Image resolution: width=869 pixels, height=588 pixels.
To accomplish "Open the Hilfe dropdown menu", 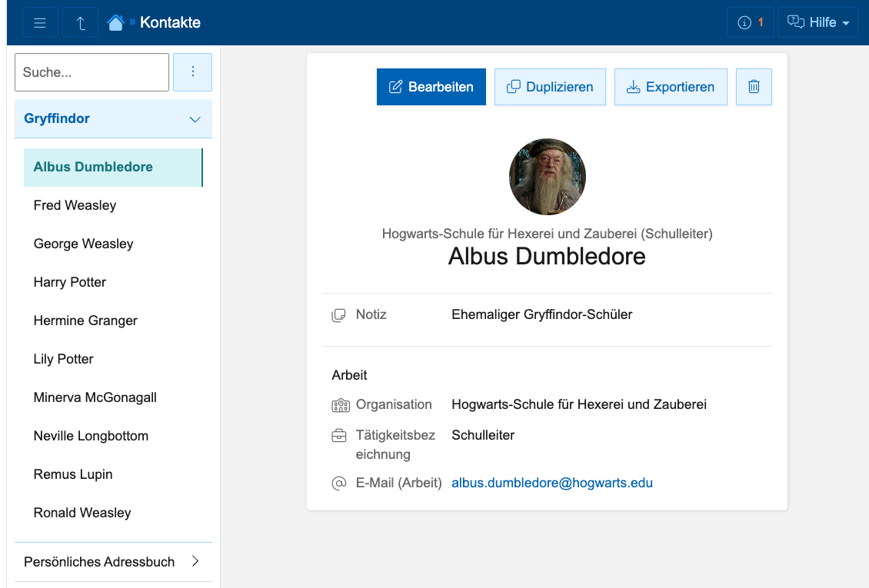I will coord(819,23).
